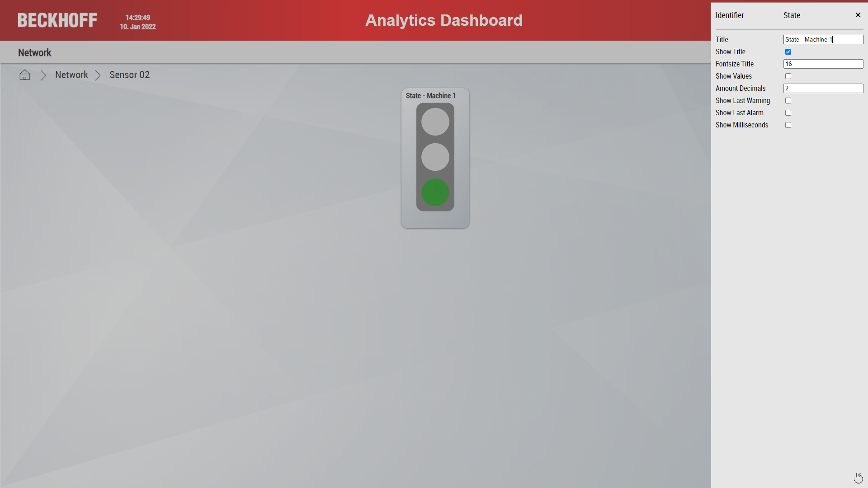
Task: Click the home breadcrumb icon
Action: tap(24, 75)
